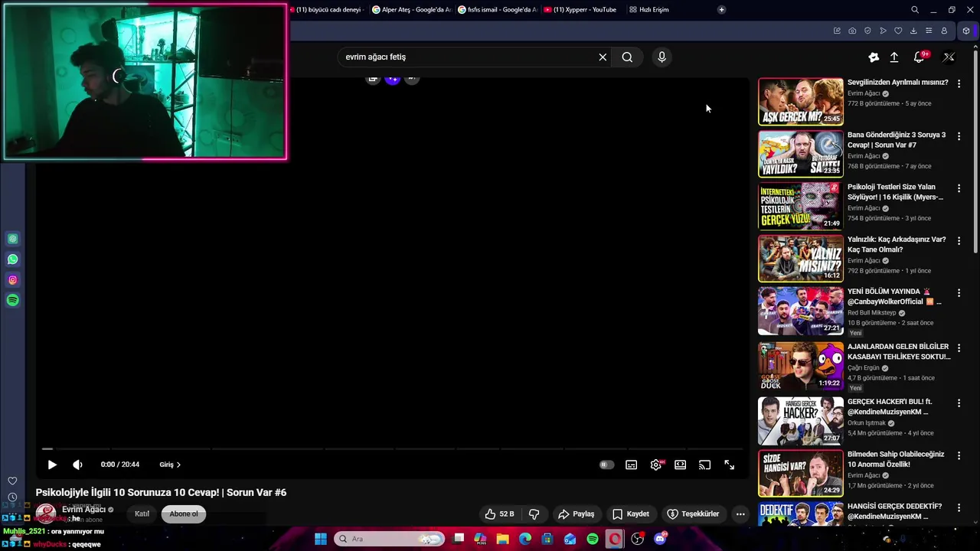Open options for 'Yalnızlık: Kaç Arkadaşınız Var?'
This screenshot has width=980, height=551.
point(959,240)
